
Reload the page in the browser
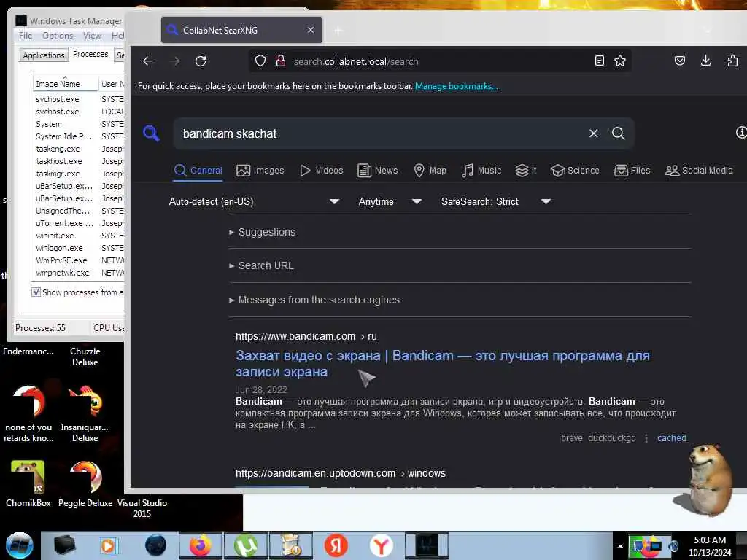pos(201,61)
